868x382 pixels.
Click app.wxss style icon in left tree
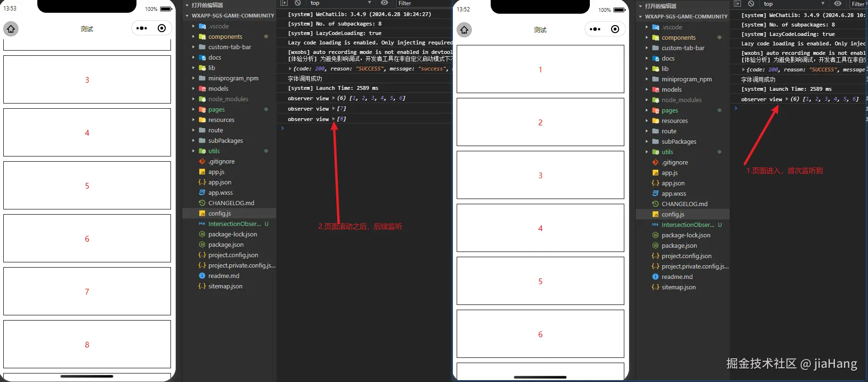202,192
